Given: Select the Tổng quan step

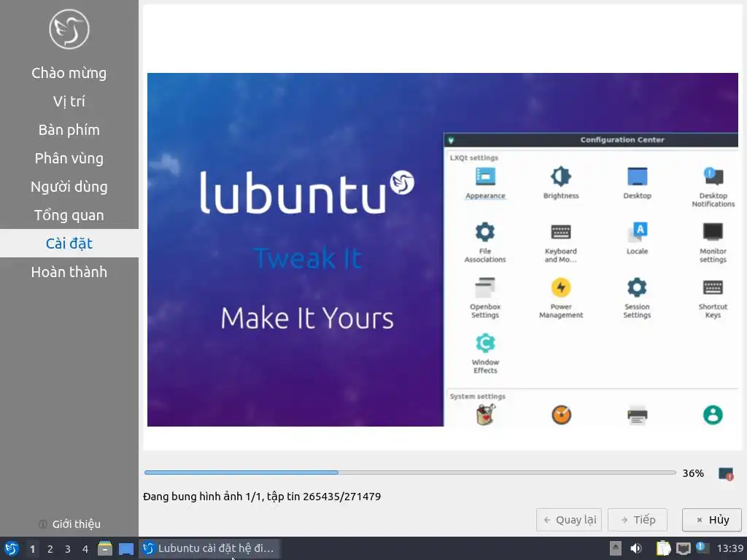Looking at the screenshot, I should (69, 215).
